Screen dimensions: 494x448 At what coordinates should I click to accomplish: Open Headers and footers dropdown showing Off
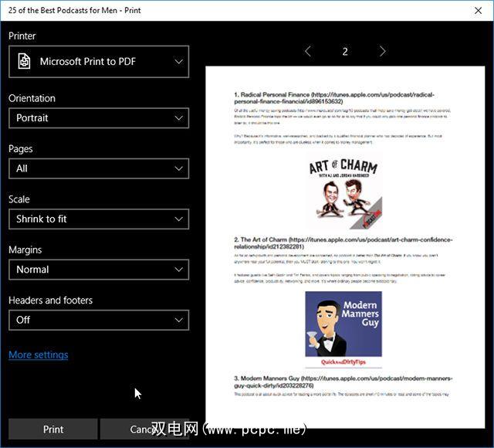[x=99, y=320]
